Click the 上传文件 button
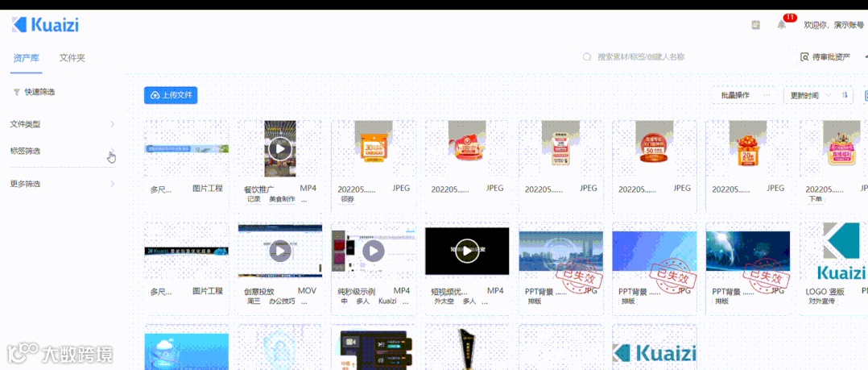 click(171, 95)
